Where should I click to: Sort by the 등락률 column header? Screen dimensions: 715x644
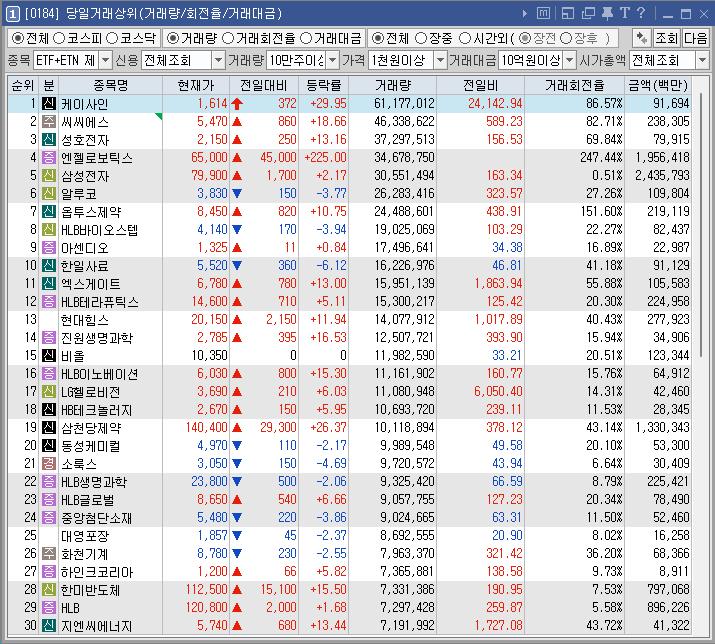[x=324, y=85]
